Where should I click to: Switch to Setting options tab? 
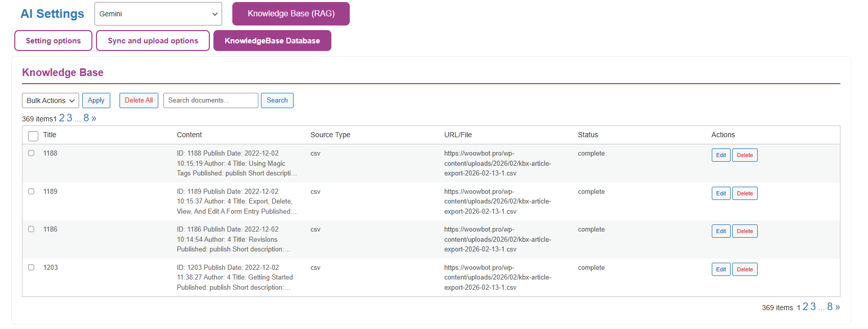coord(53,41)
